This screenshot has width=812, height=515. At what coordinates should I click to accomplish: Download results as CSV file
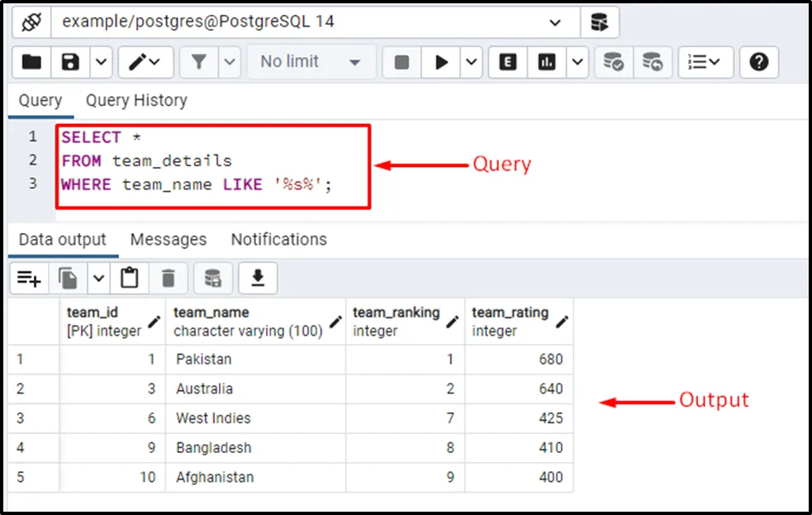click(258, 279)
